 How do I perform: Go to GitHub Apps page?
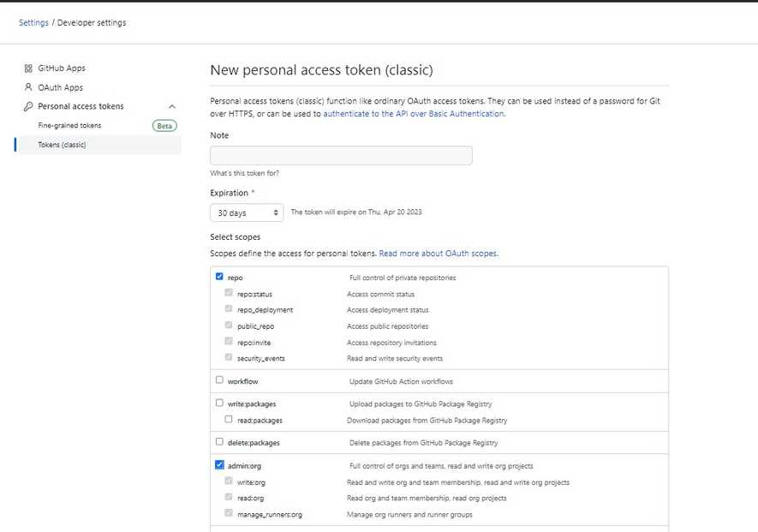[62, 69]
